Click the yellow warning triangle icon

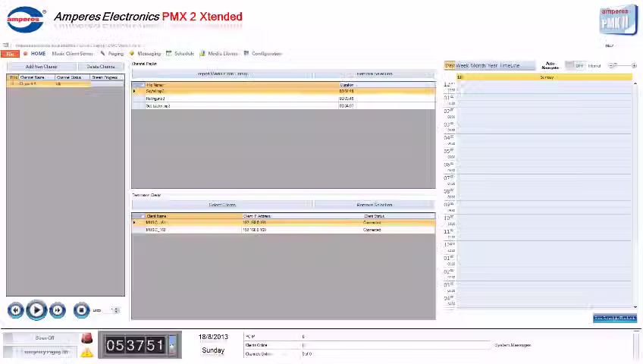87,352
